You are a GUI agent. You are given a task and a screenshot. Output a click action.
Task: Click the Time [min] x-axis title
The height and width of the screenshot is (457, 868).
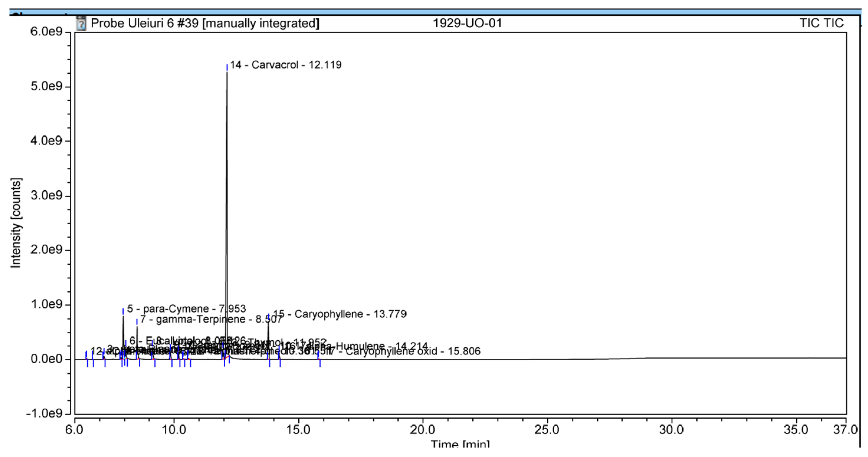tap(460, 444)
